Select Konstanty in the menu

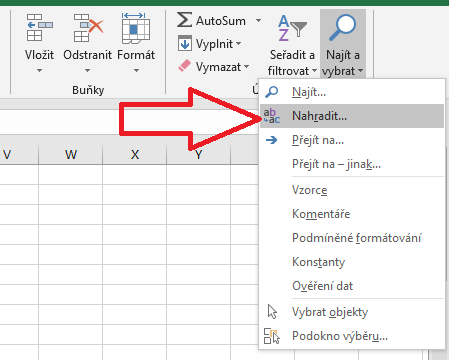coord(352,262)
